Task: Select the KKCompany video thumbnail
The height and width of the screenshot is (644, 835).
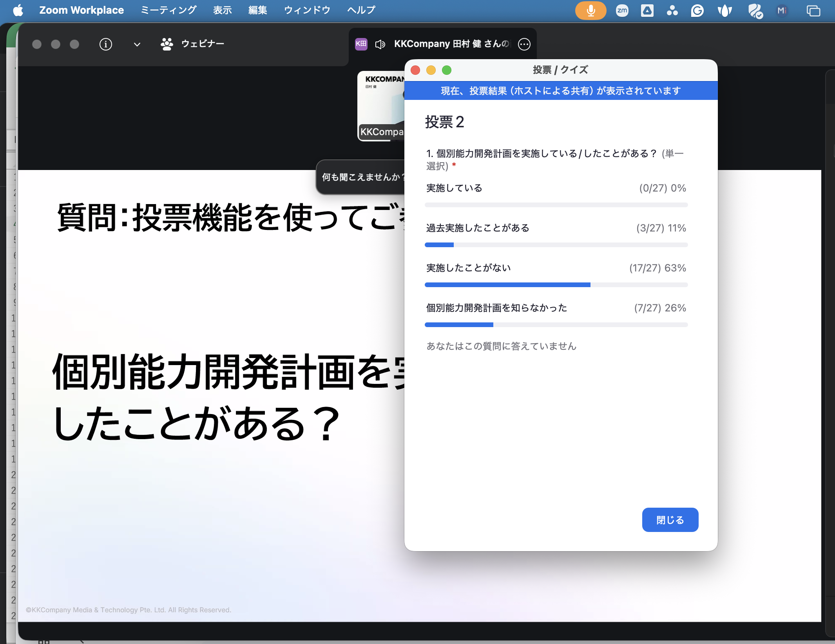Action: [381, 106]
